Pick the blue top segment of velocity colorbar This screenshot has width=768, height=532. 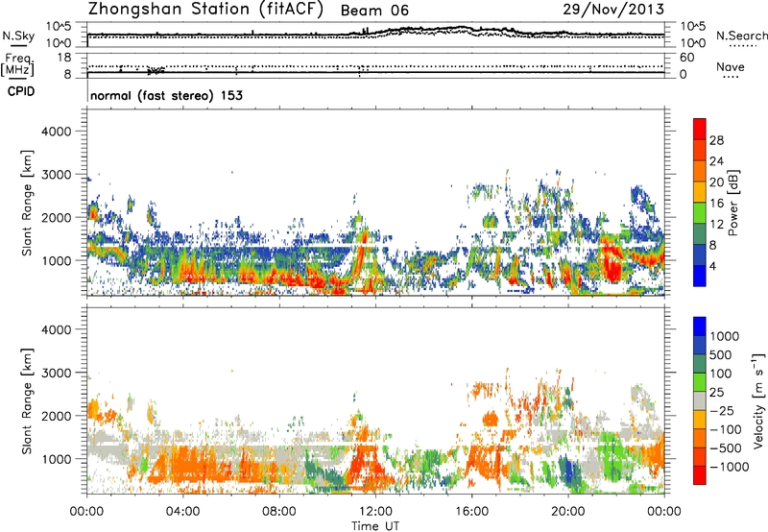[700, 326]
